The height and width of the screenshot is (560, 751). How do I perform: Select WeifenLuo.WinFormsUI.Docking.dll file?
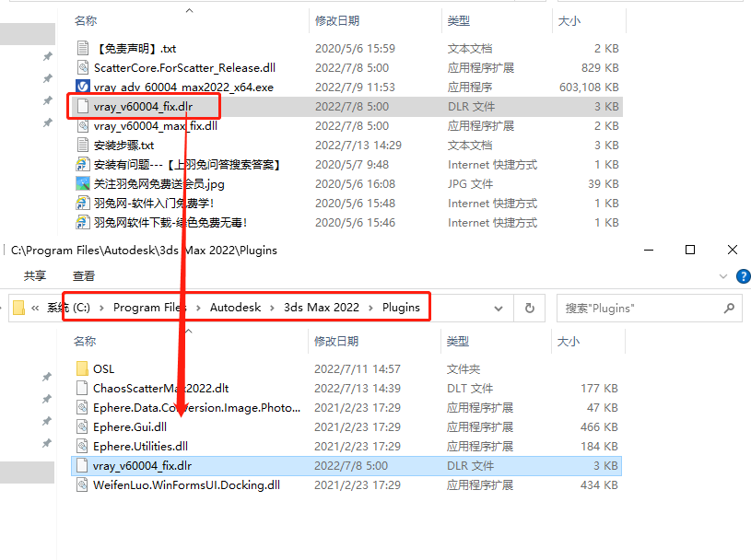point(186,484)
